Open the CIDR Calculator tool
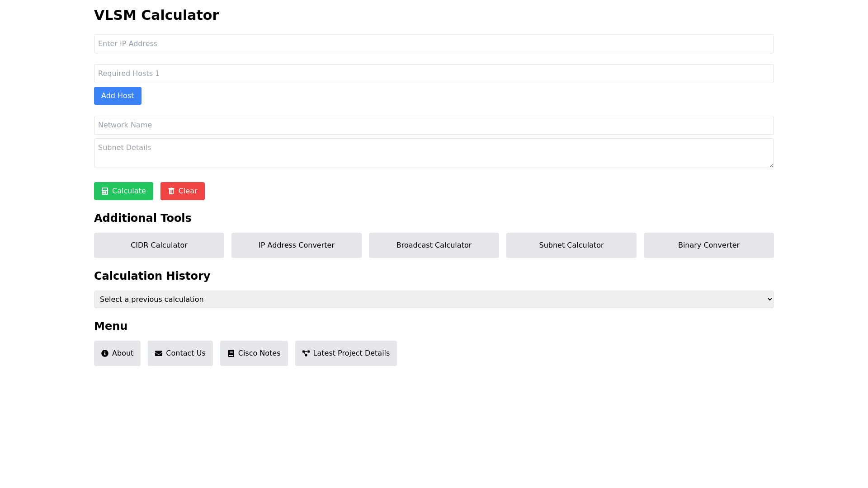 (159, 245)
